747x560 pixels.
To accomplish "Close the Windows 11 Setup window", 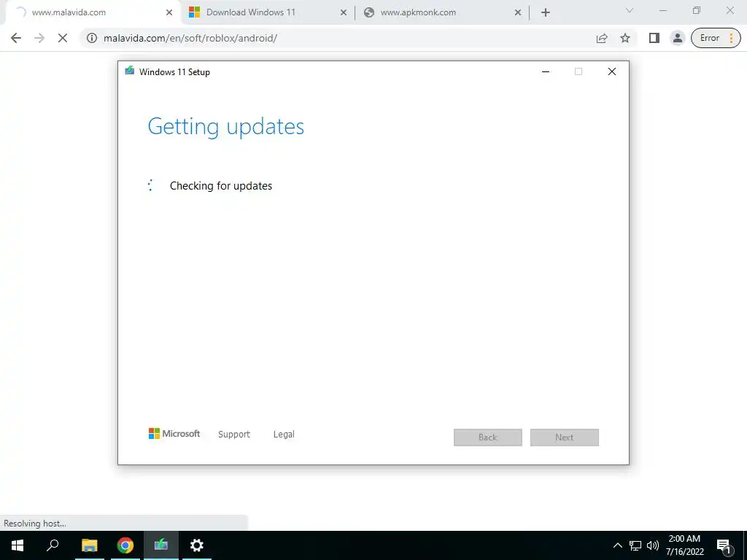I will pos(612,71).
